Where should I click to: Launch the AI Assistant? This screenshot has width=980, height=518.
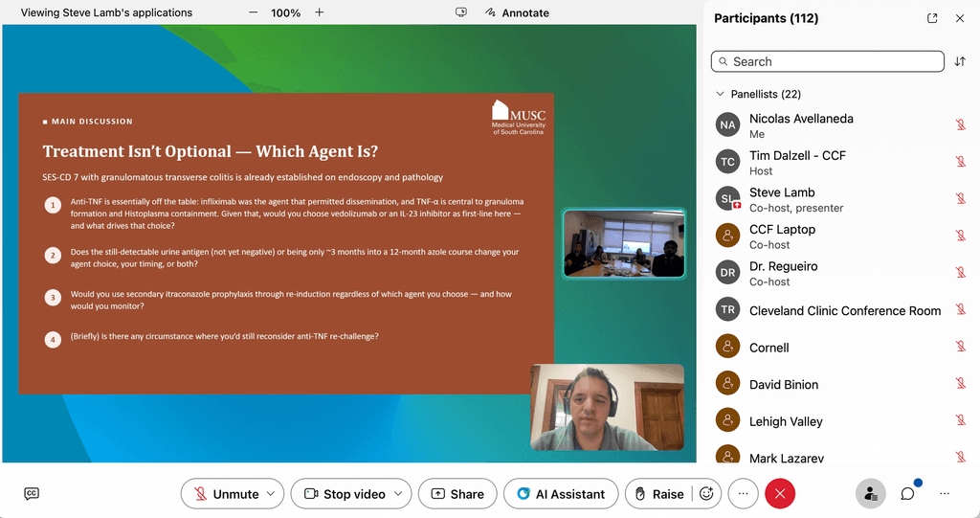point(561,494)
